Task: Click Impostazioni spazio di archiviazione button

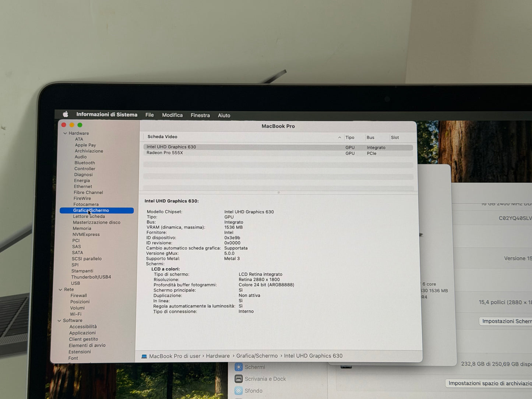Action: [489, 383]
